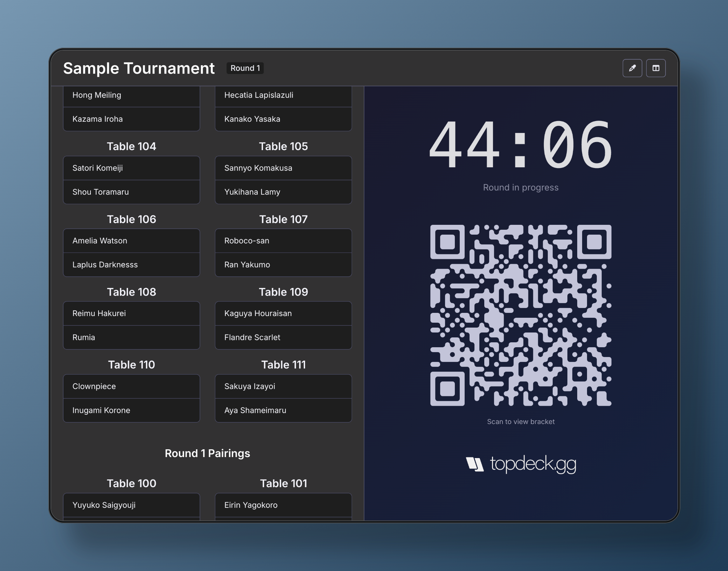Click the Table 111 heading
Viewport: 728px width, 571px height.
(283, 365)
